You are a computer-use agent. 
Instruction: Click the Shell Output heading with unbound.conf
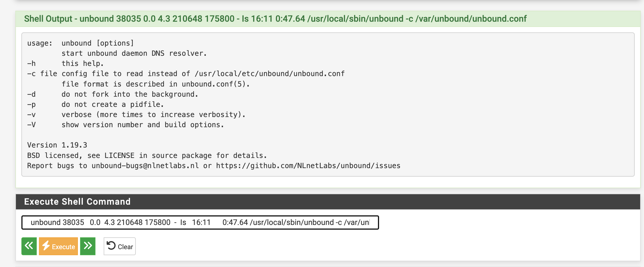click(275, 19)
